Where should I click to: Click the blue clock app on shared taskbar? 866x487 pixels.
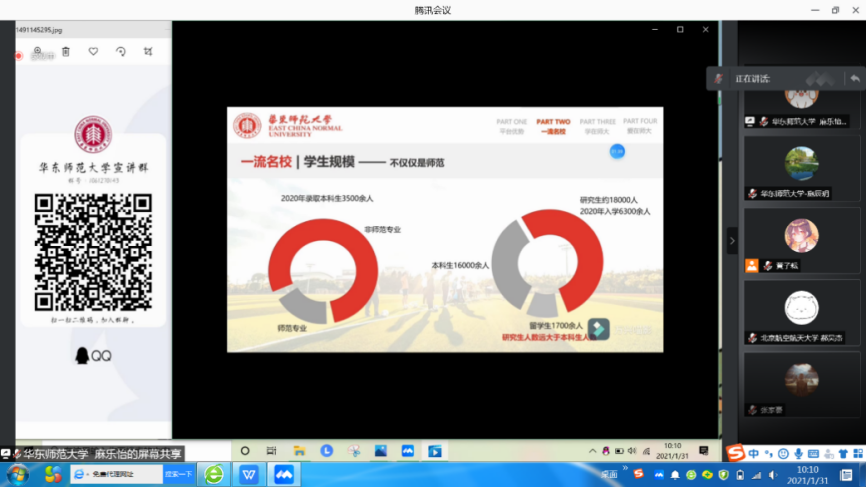pos(326,451)
